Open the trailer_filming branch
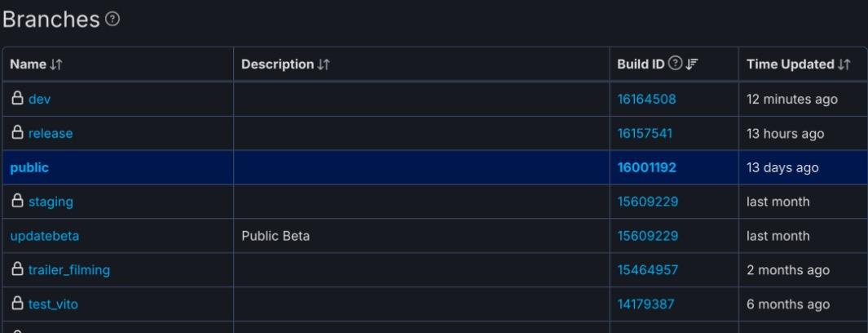The height and width of the screenshot is (333, 868). (69, 270)
